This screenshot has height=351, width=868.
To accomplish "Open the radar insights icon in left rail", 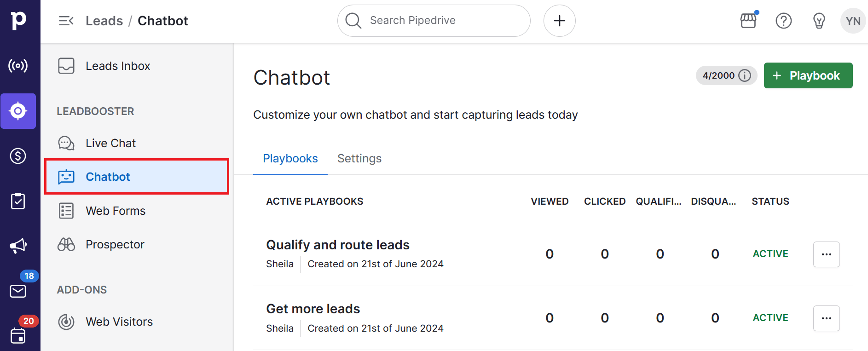I will [x=18, y=66].
